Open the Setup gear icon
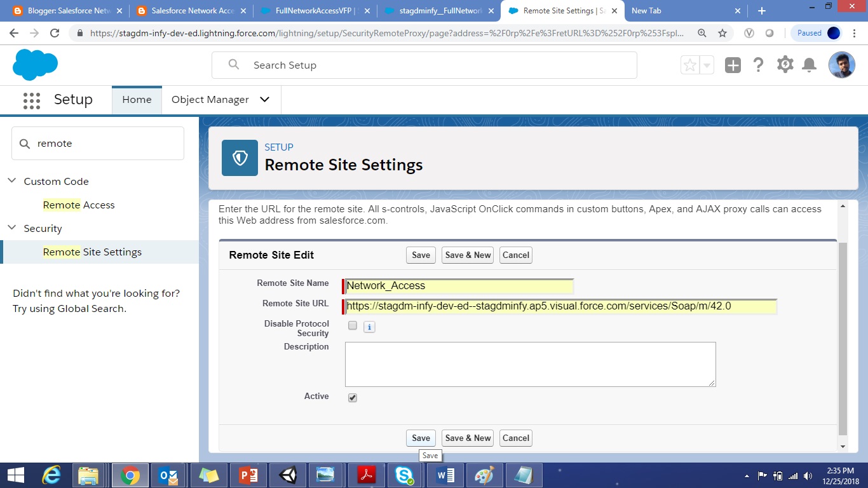Image resolution: width=868 pixels, height=488 pixels. click(x=785, y=64)
